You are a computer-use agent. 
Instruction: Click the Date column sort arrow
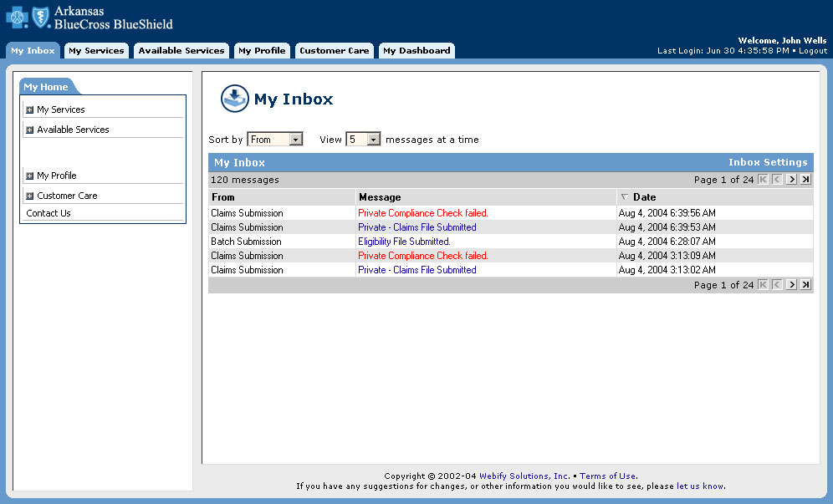coord(624,197)
